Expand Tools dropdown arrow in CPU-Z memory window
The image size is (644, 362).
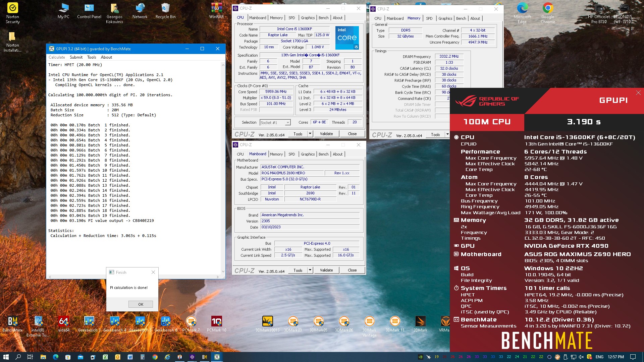[x=447, y=134]
